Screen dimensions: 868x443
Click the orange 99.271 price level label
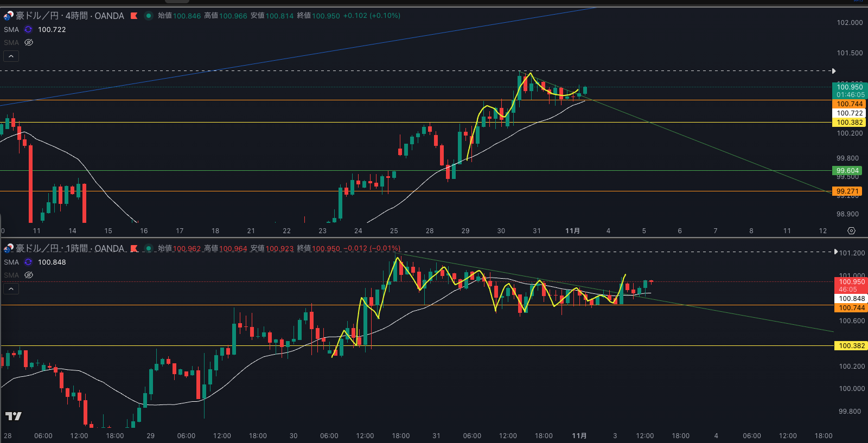click(847, 191)
